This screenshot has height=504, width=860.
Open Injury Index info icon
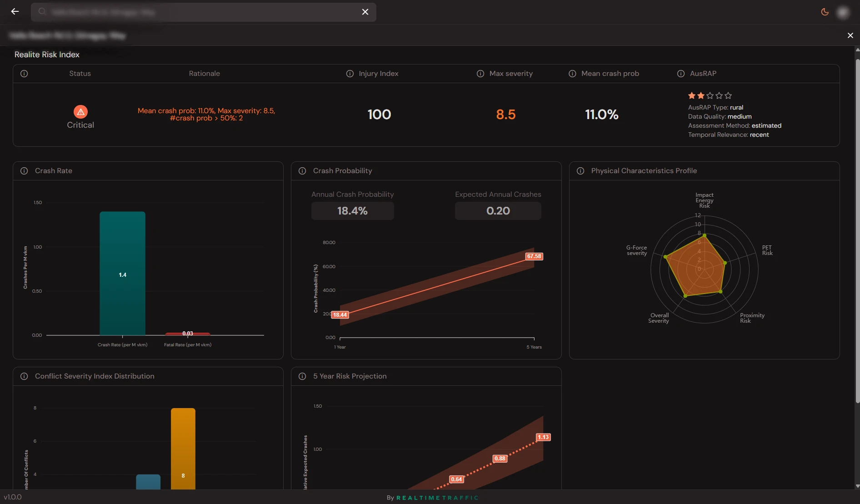pyautogui.click(x=350, y=74)
